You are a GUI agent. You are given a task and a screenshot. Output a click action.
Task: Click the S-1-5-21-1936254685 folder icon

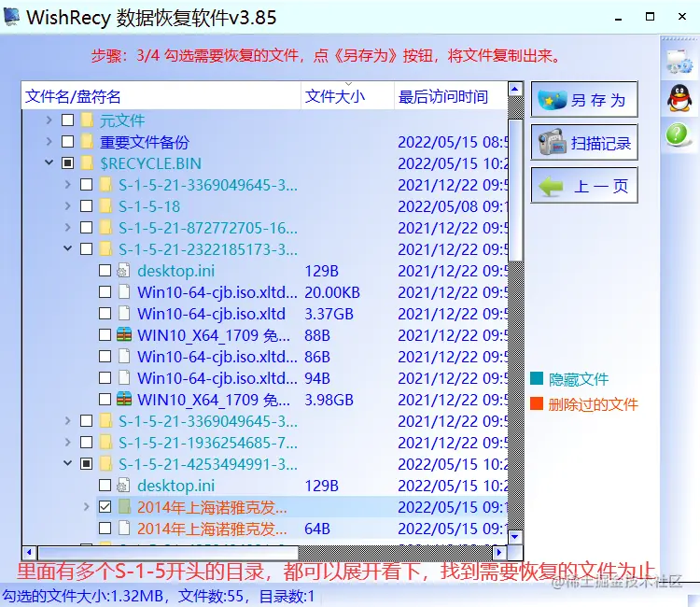coord(105,443)
